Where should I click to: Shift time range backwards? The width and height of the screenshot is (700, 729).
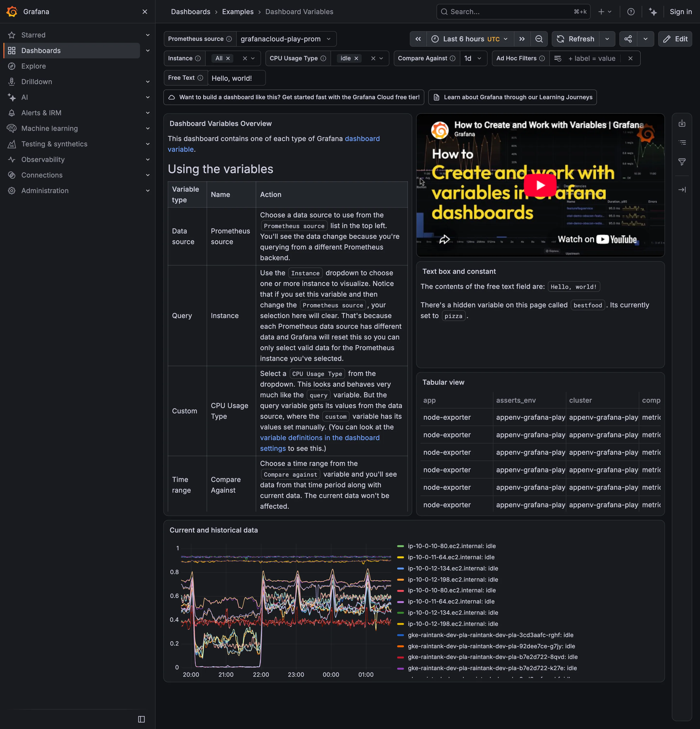pos(418,39)
